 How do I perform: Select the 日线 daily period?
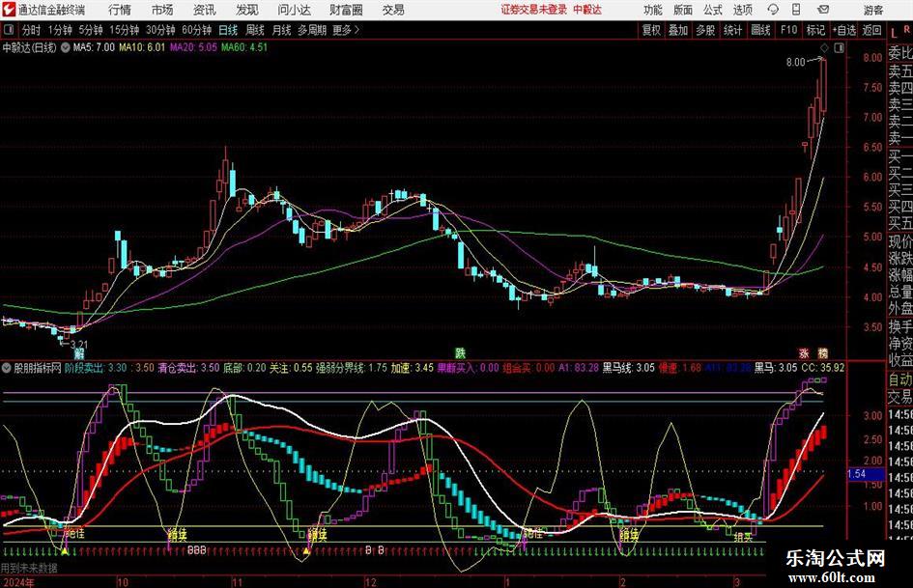point(228,30)
